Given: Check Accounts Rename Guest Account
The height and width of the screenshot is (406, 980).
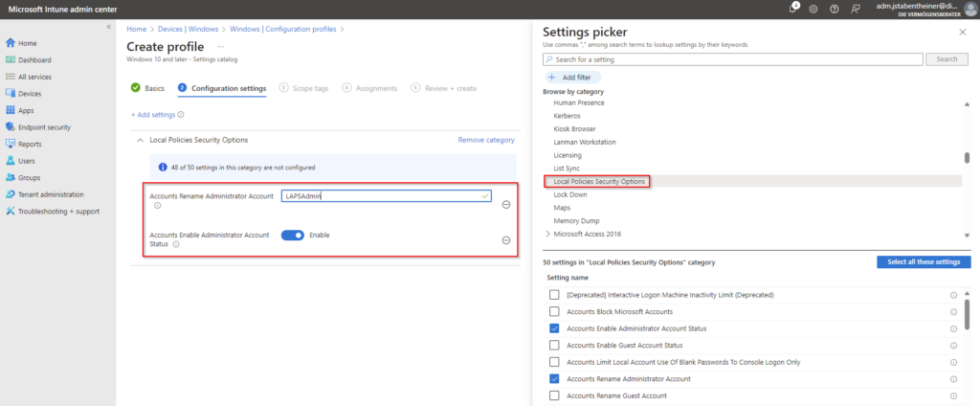Looking at the screenshot, I should pyautogui.click(x=554, y=396).
